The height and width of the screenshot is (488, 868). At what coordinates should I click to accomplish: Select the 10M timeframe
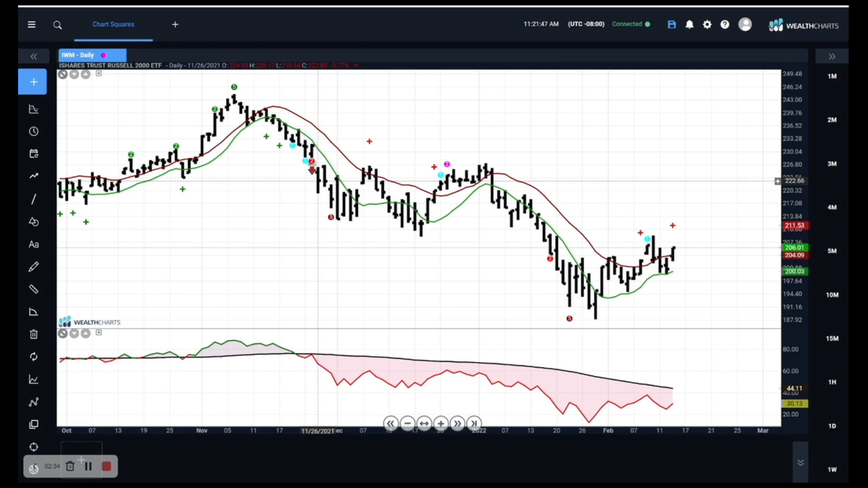coord(832,295)
